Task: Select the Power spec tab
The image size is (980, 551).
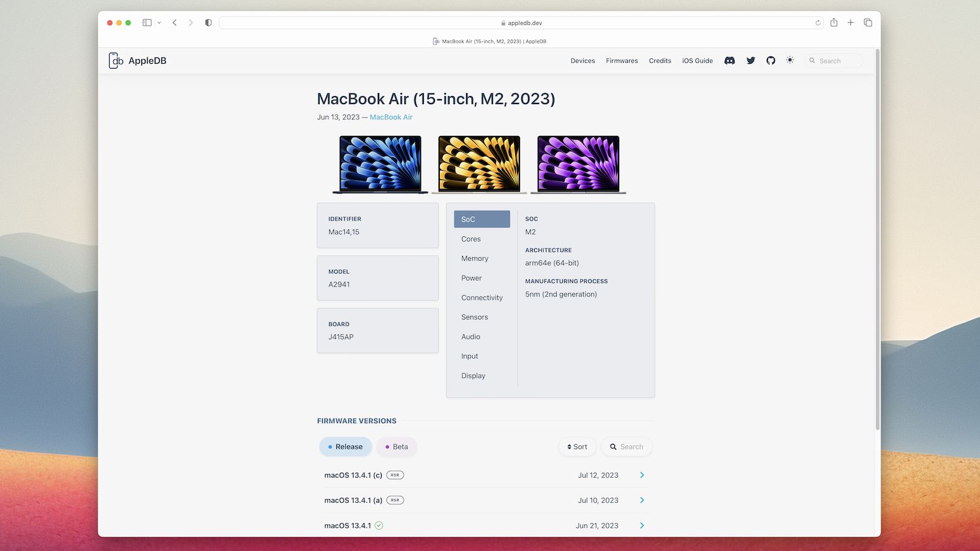Action: pos(482,278)
